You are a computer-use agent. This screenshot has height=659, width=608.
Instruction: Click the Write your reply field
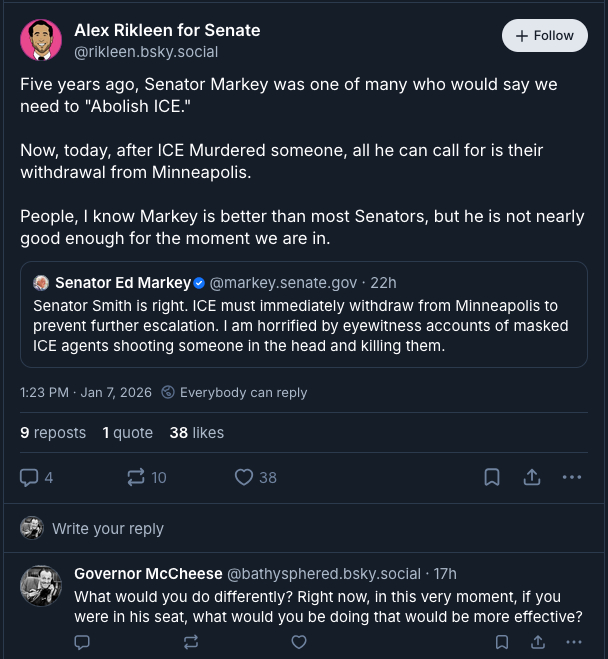[108, 528]
